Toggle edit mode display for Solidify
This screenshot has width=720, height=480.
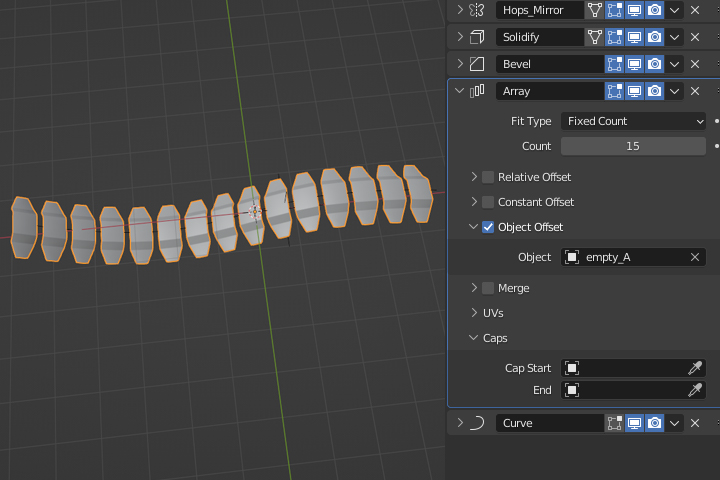tap(614, 37)
